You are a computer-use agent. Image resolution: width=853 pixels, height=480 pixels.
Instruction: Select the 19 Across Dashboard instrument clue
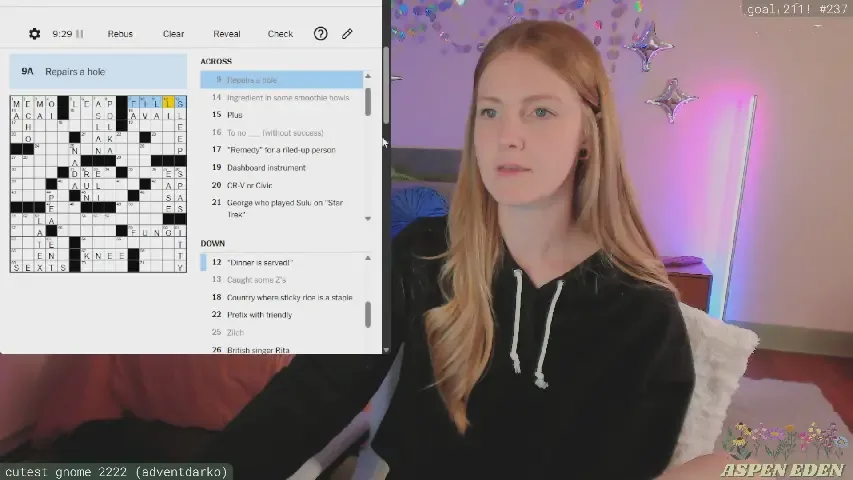click(x=266, y=168)
